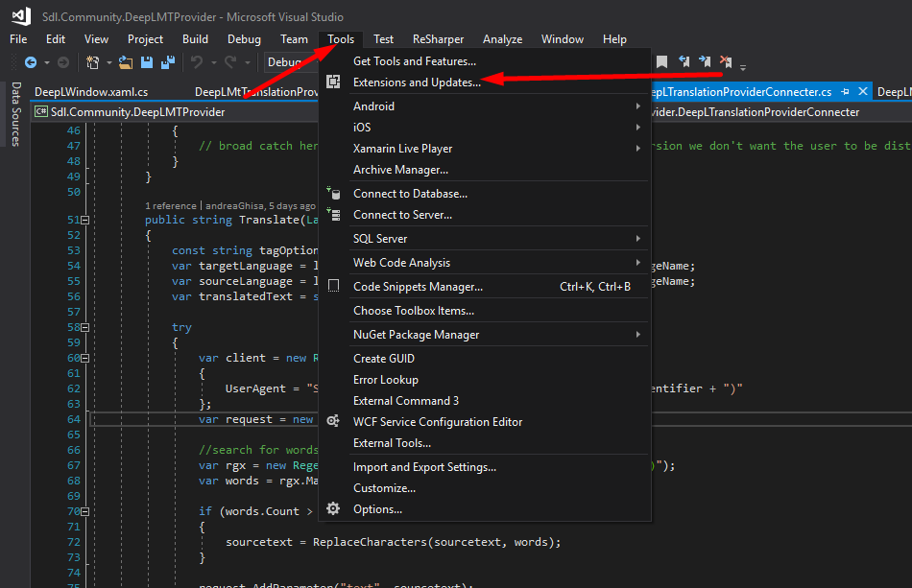
Task: Toggle bookmark with the bookmark icon
Action: coord(662,62)
